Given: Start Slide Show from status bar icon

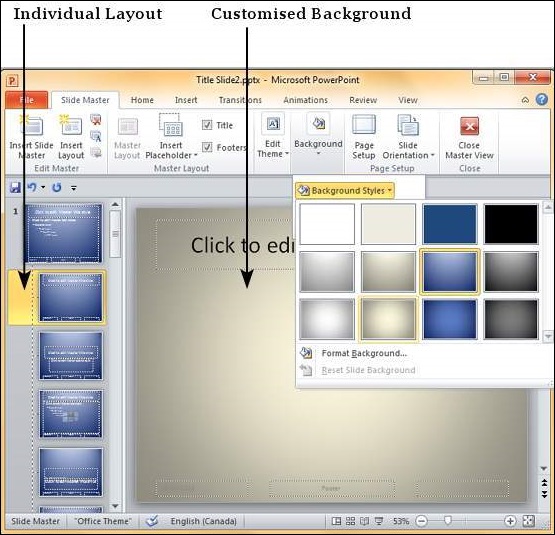Looking at the screenshot, I should pyautogui.click(x=379, y=521).
